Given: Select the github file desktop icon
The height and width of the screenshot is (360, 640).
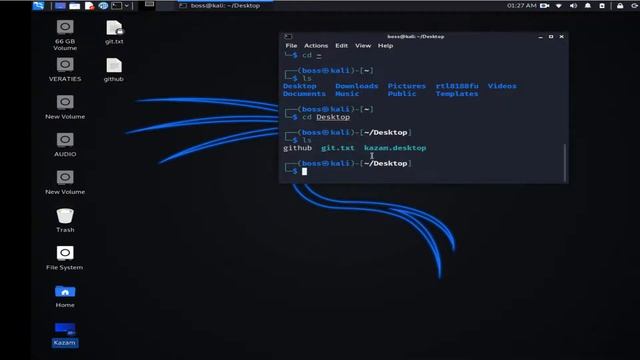Looking at the screenshot, I should (x=114, y=70).
